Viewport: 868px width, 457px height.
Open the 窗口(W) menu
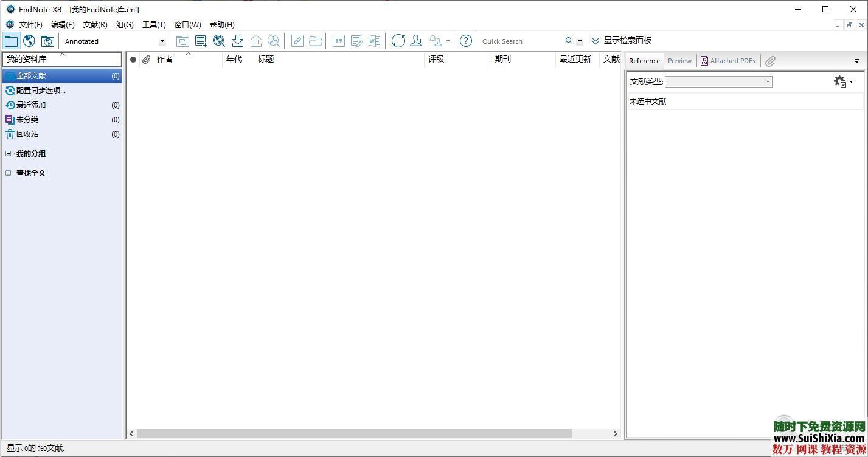(x=187, y=25)
